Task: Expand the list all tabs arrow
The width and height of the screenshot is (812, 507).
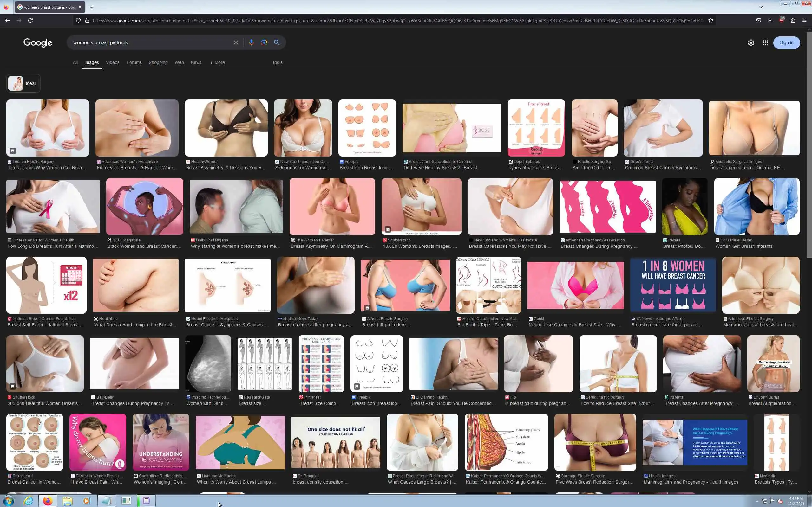Action: coord(761,7)
